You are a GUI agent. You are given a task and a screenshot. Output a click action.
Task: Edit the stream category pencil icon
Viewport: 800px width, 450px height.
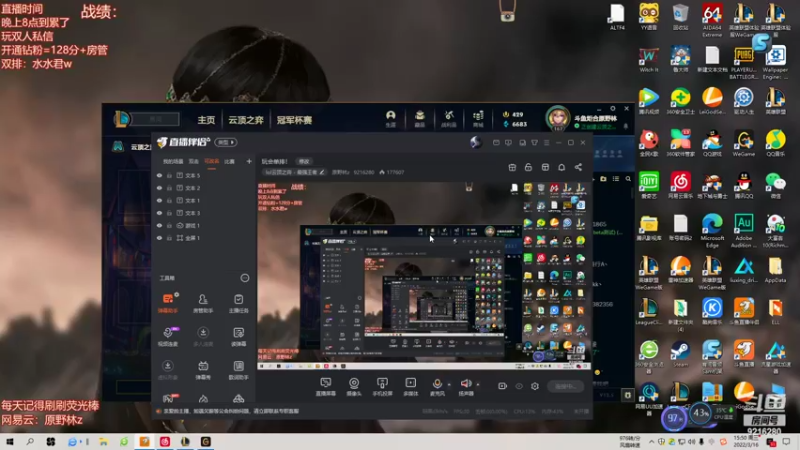[322, 172]
